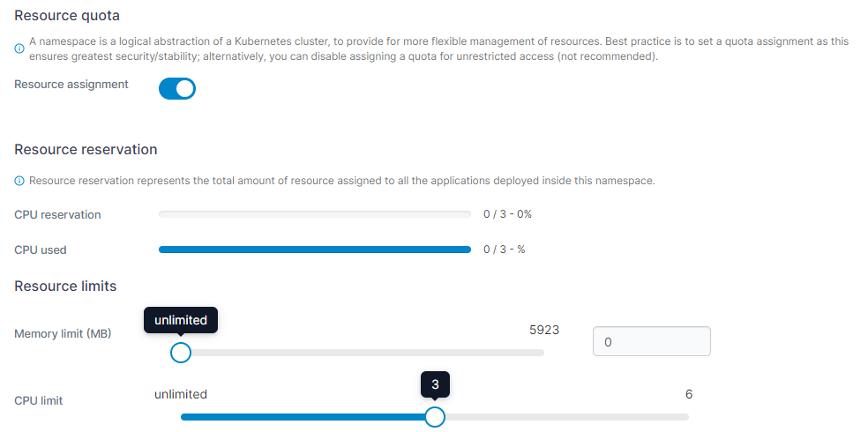Click the info icon beside namespace quota description
The height and width of the screenshot is (432, 868).
[19, 49]
